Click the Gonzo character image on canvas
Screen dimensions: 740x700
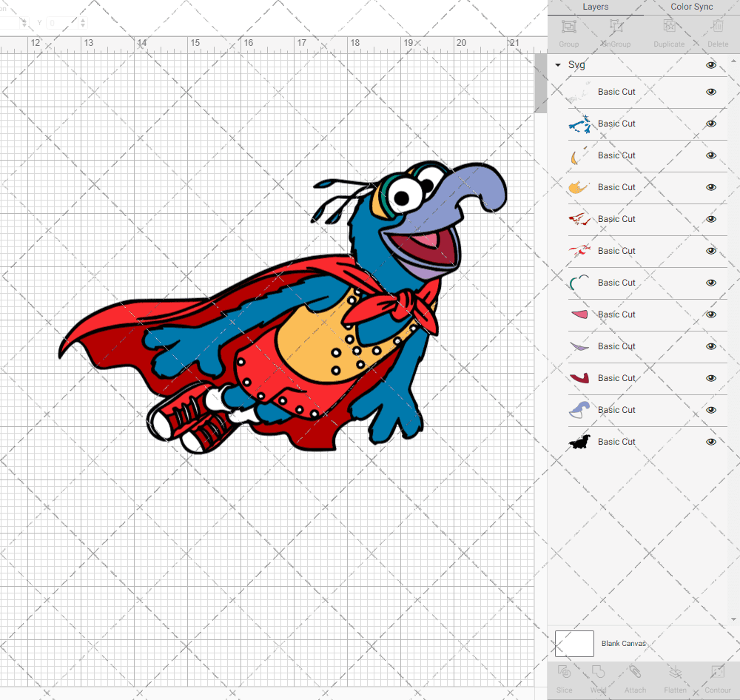pyautogui.click(x=283, y=307)
